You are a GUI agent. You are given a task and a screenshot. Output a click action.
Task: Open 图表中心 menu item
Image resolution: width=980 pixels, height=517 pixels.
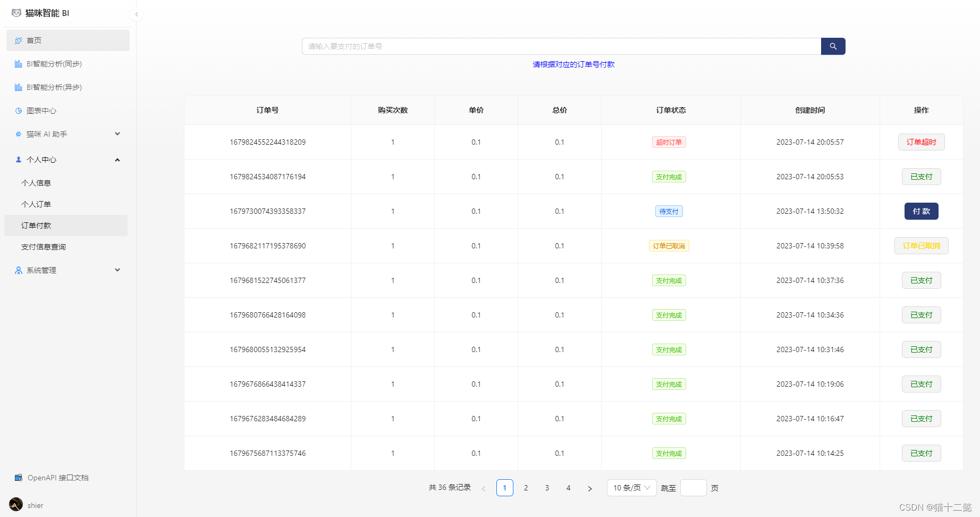[x=68, y=111]
